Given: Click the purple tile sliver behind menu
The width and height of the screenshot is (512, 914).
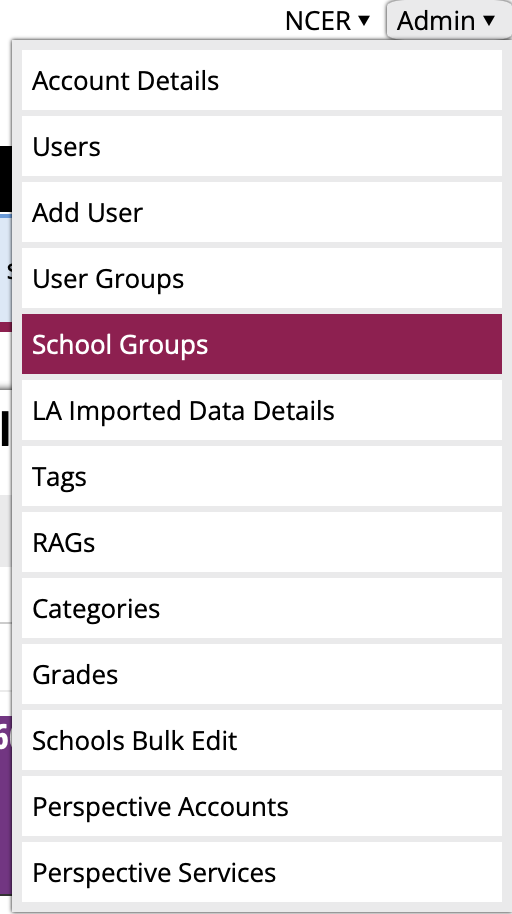Looking at the screenshot, I should point(5,806).
